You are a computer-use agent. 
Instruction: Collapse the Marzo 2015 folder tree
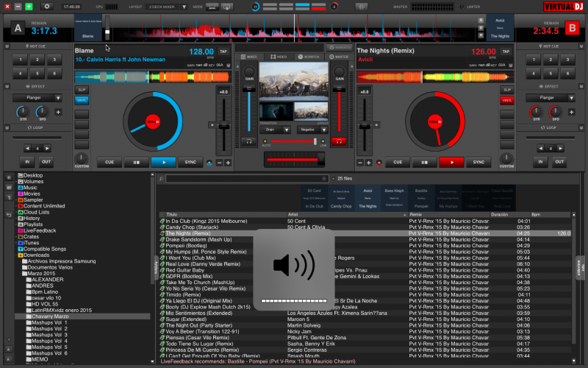pyautogui.click(x=21, y=273)
